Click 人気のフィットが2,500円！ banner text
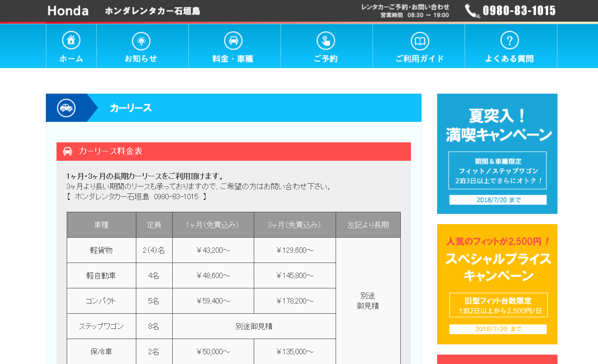Screen dimensions: 598x364 point(498,241)
